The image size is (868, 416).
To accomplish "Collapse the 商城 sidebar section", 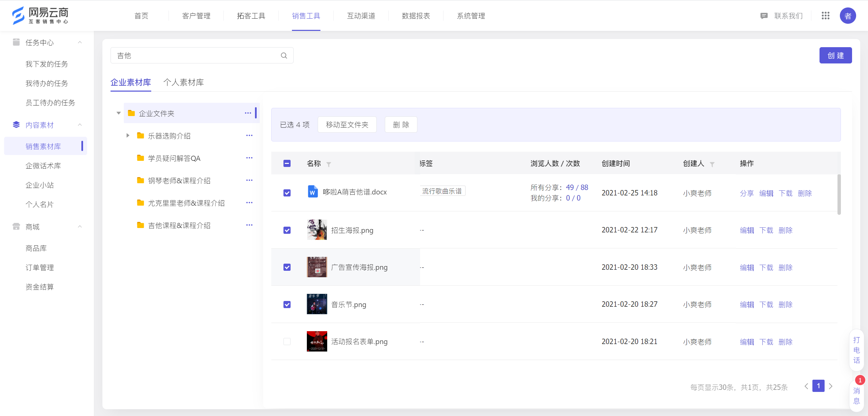I will [x=80, y=226].
